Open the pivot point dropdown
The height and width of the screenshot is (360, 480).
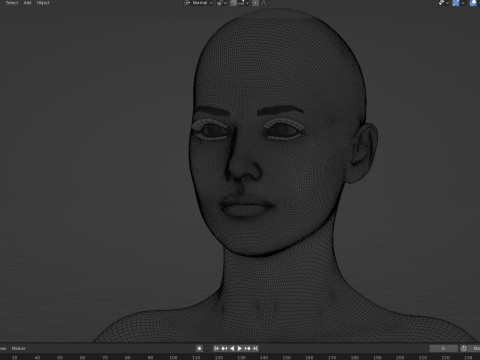[x=222, y=3]
